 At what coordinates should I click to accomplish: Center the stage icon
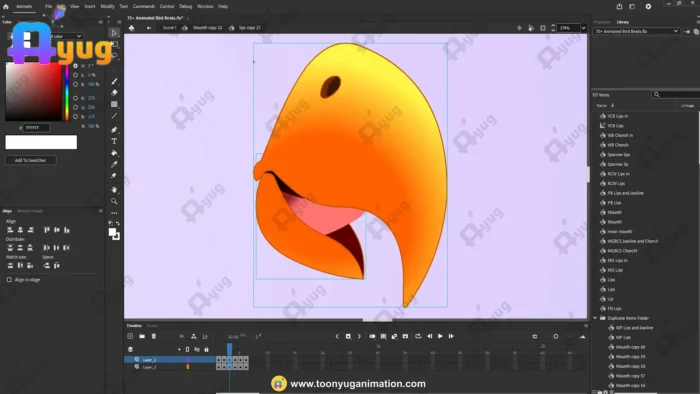coord(519,28)
